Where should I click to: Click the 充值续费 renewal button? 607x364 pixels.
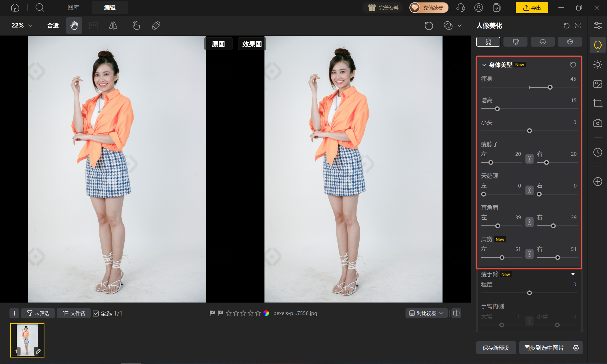click(429, 8)
